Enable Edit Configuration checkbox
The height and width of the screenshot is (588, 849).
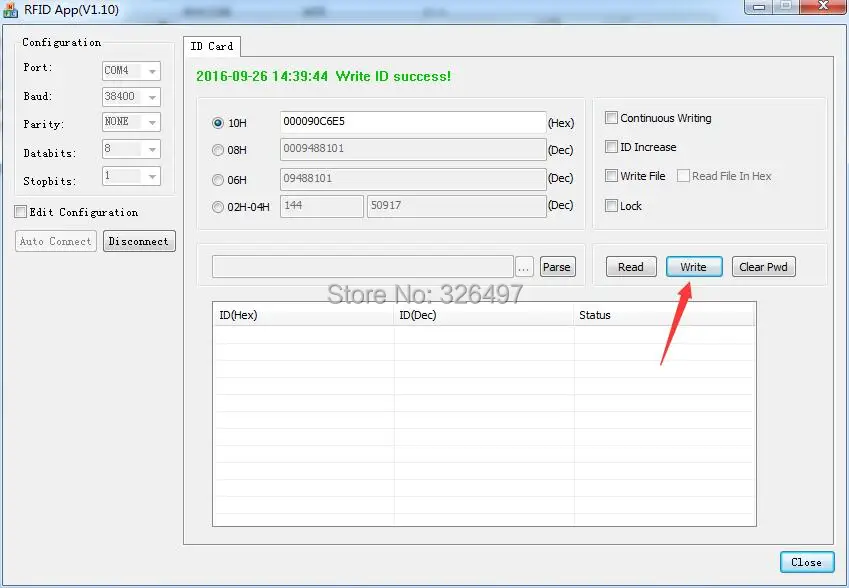pyautogui.click(x=21, y=212)
